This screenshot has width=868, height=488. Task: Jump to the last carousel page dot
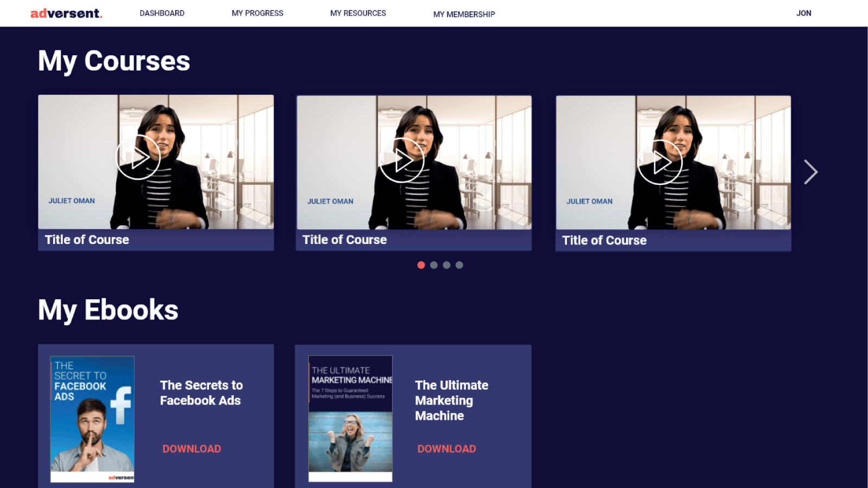click(x=460, y=265)
